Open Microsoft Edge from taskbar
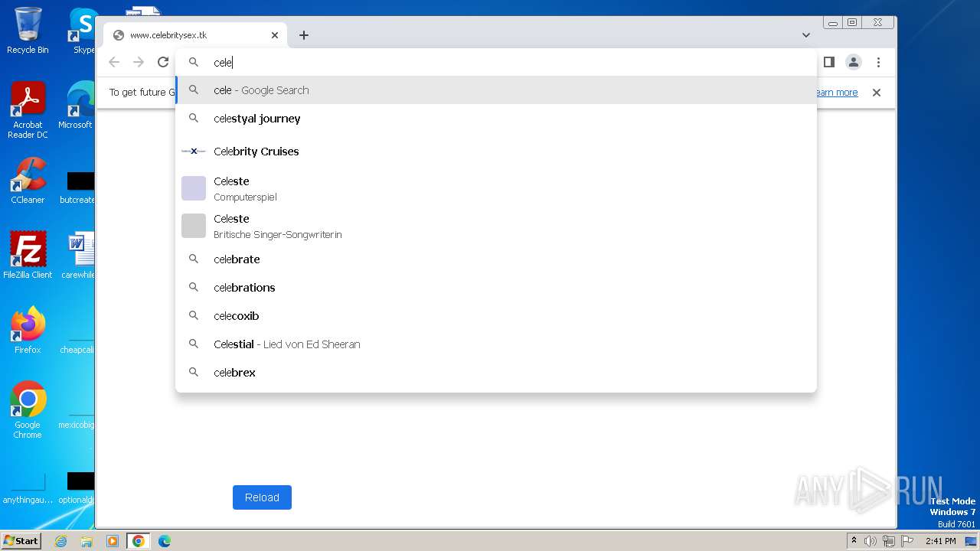 pos(165,541)
